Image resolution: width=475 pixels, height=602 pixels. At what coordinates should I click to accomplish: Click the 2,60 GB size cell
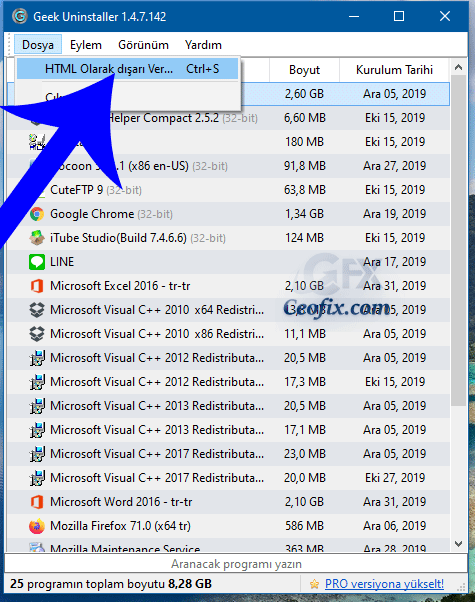pyautogui.click(x=304, y=94)
